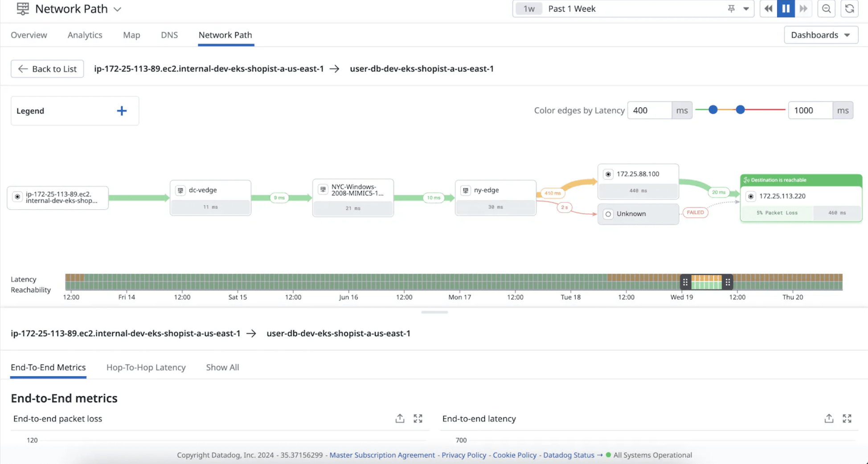
Task: Open Master Subscription Agreement link
Action: coord(382,455)
